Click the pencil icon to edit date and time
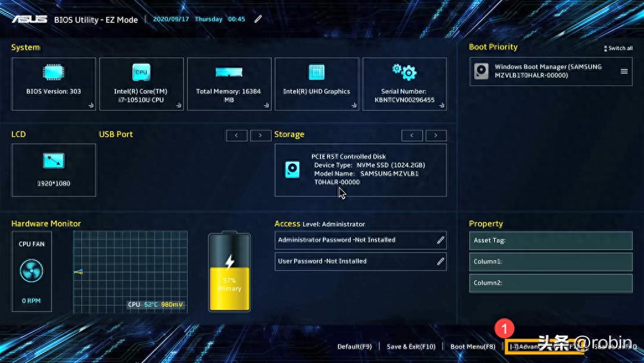Viewport: 644px width, 363px height. [258, 19]
